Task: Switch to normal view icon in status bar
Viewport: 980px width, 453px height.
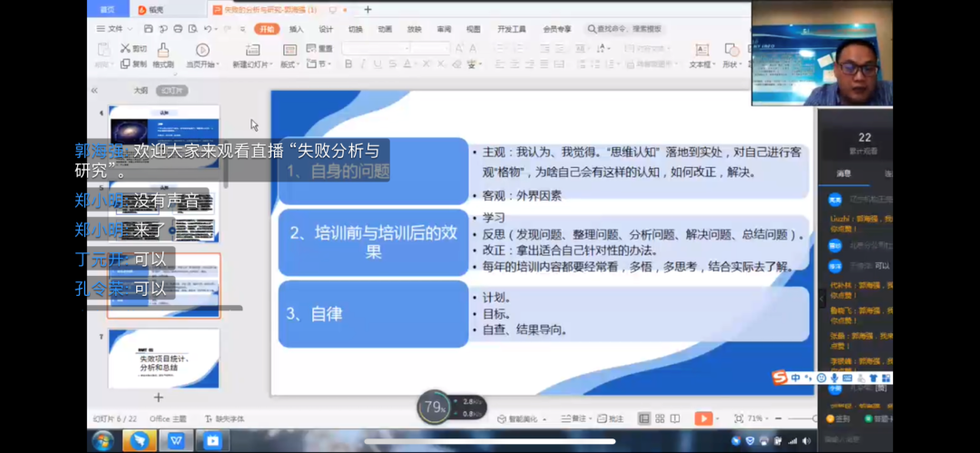Action: [644, 419]
